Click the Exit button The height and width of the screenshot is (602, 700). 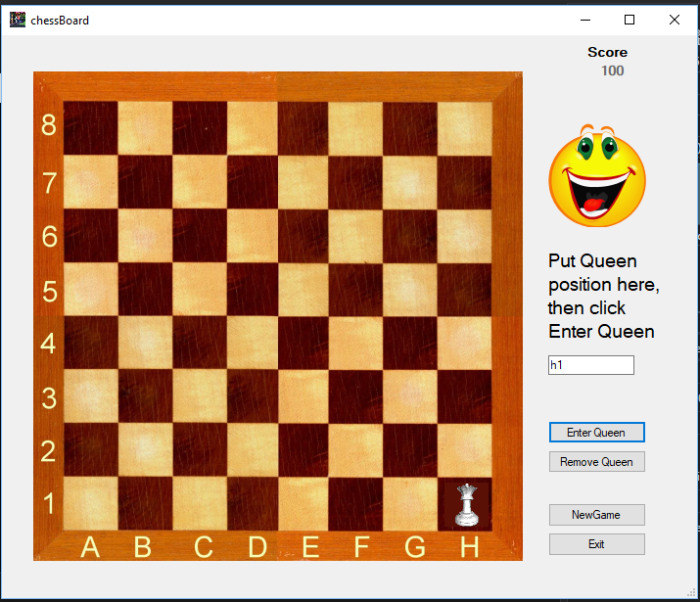point(597,544)
